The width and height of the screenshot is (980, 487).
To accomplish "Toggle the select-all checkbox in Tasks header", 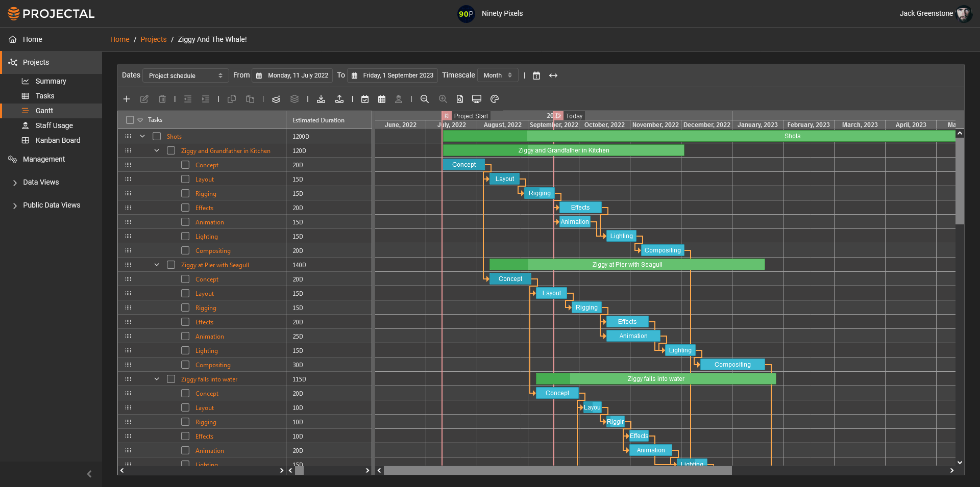I will pyautogui.click(x=130, y=120).
